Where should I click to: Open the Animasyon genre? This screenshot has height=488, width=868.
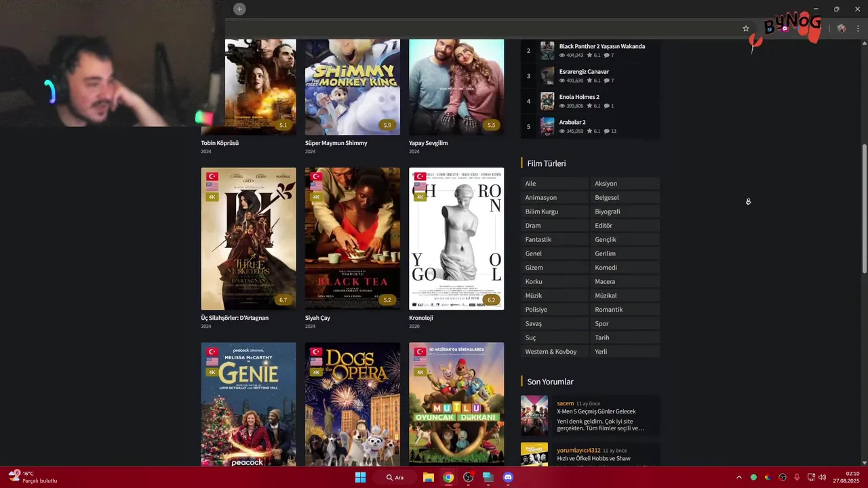pos(555,197)
